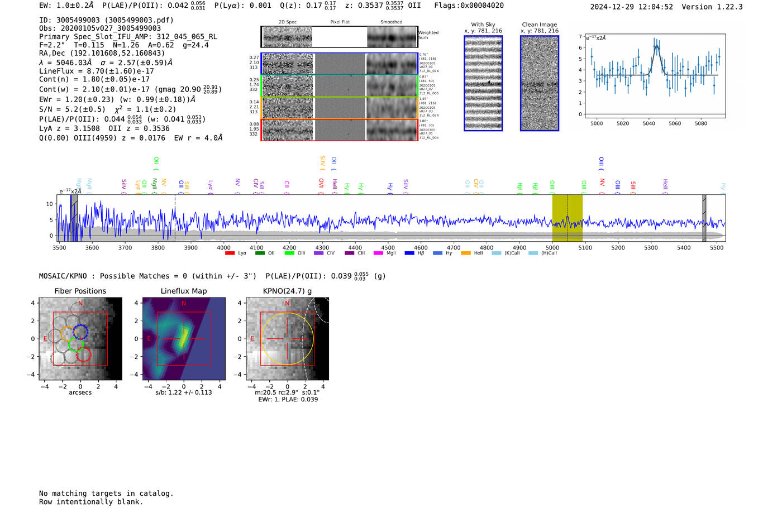The image size is (782, 532).
Task: Click the red fiber circle marker
Action: tap(83, 354)
